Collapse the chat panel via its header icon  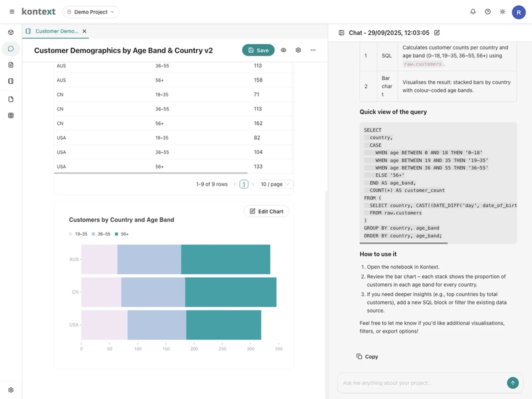[341, 33]
